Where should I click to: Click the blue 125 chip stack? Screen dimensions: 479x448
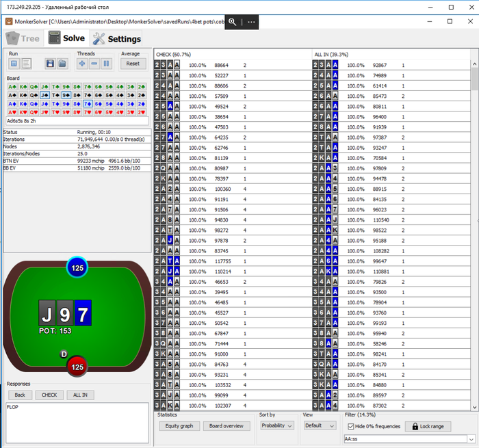click(77, 268)
